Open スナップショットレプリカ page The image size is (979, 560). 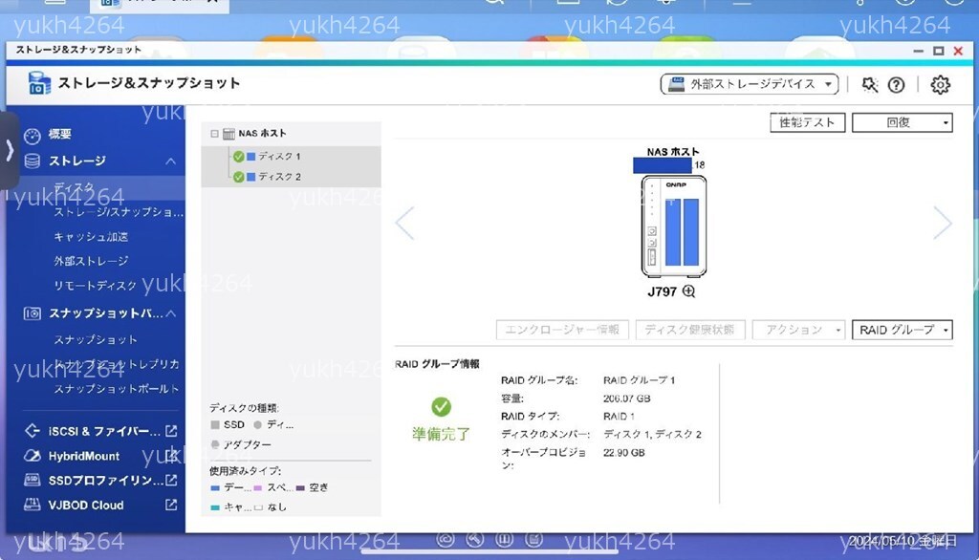[116, 364]
